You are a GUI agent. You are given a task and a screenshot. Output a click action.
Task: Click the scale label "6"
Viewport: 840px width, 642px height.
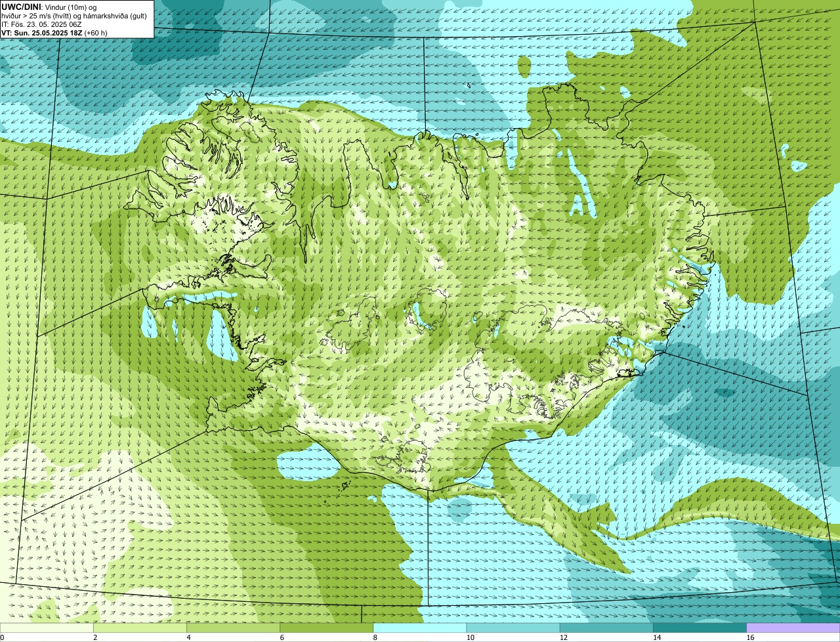[282, 637]
